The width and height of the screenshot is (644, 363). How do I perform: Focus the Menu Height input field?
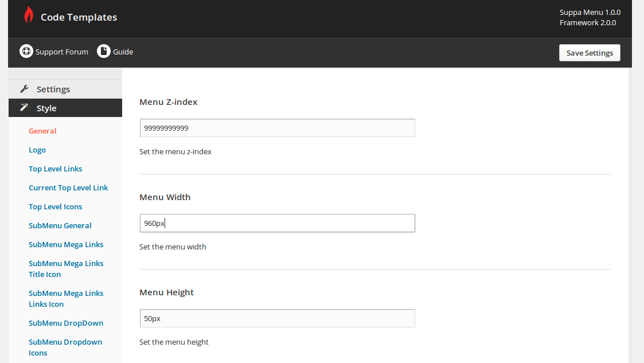tap(277, 318)
